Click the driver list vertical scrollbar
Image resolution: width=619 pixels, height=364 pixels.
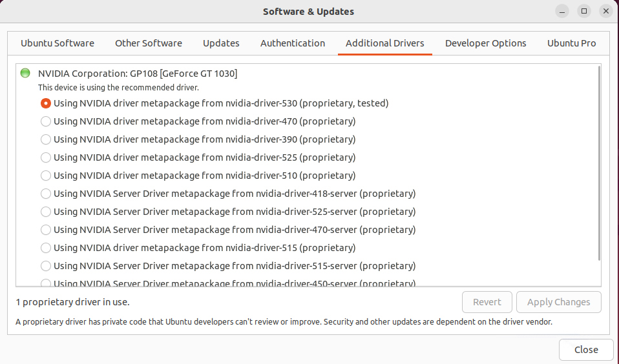(599, 161)
